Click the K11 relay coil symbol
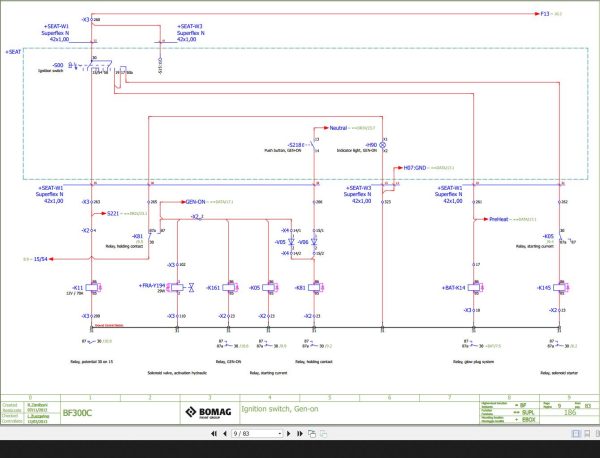Image resolution: width=600 pixels, height=458 pixels. 93,287
